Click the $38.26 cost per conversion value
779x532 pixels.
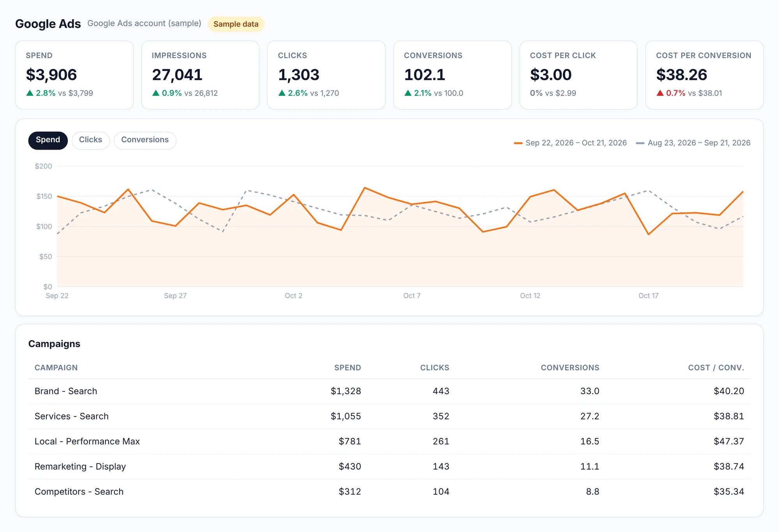click(x=682, y=75)
